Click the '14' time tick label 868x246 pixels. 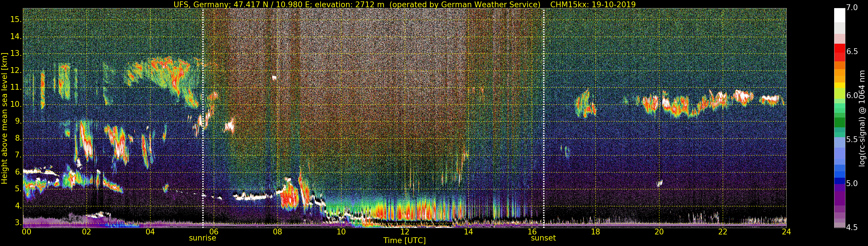(x=468, y=232)
